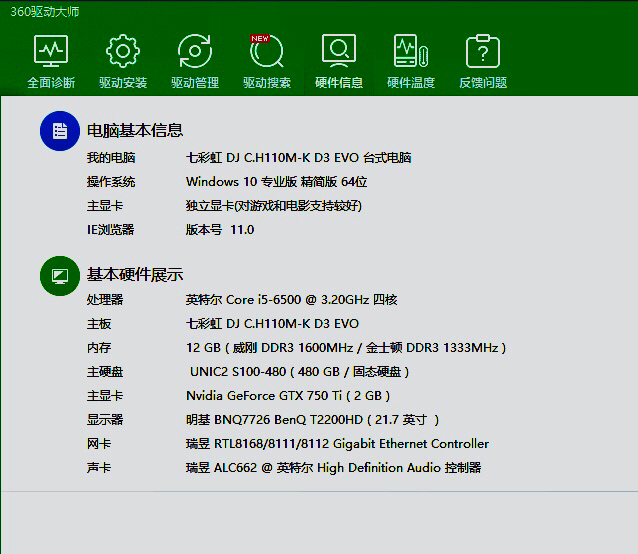Select the 七彩虹 DJ C.H110M-K D3 EVO 台式电脑 value
The width and height of the screenshot is (638, 554).
click(x=299, y=158)
